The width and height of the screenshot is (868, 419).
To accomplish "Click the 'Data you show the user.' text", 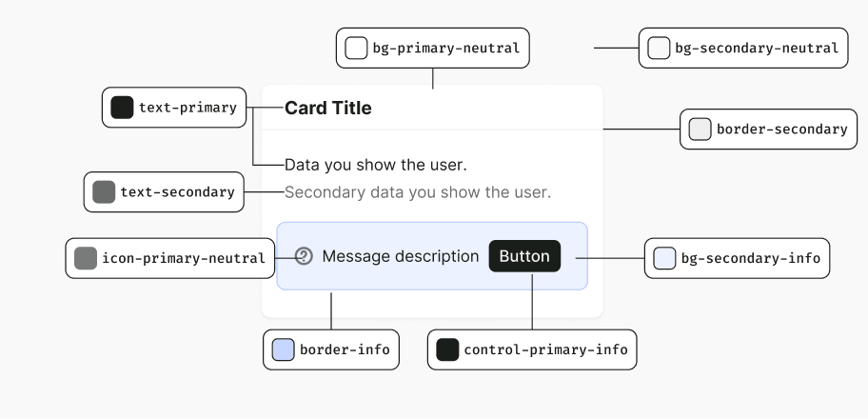I will click(x=376, y=165).
